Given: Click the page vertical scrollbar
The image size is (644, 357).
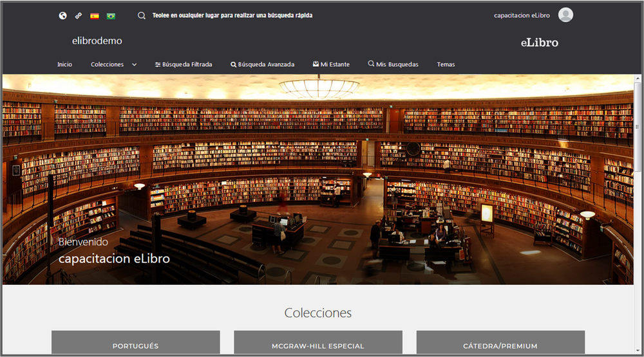Looking at the screenshot, I should tap(638, 193).
